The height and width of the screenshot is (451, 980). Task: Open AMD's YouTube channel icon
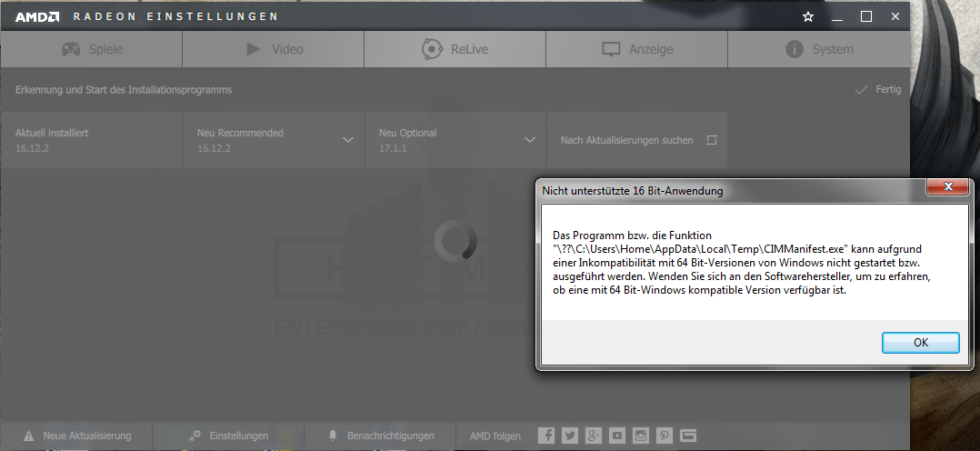pyautogui.click(x=617, y=436)
